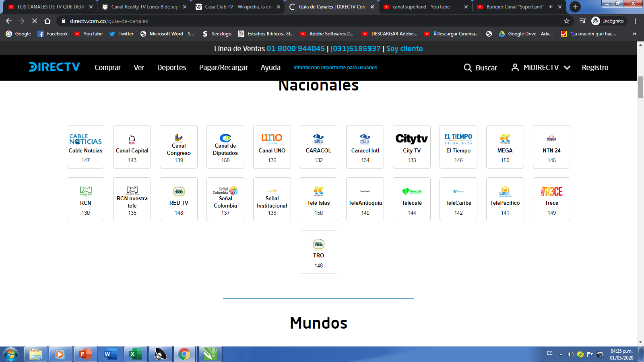Call sales number 01 8000 944045 link
644x362 pixels.
pyautogui.click(x=296, y=49)
